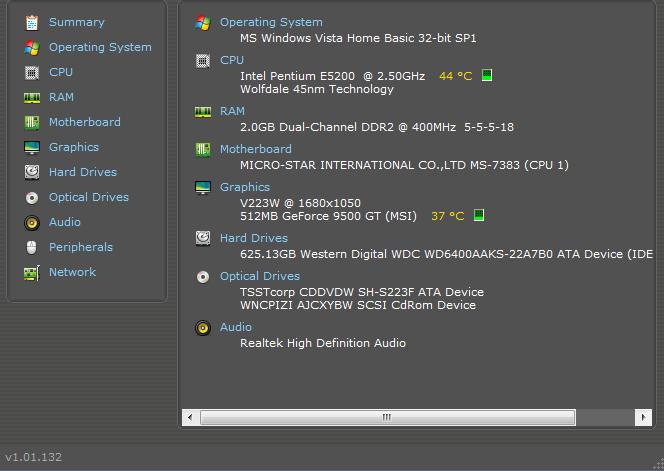
Task: Click the Motherboard icon in the sidebar
Action: [32, 122]
